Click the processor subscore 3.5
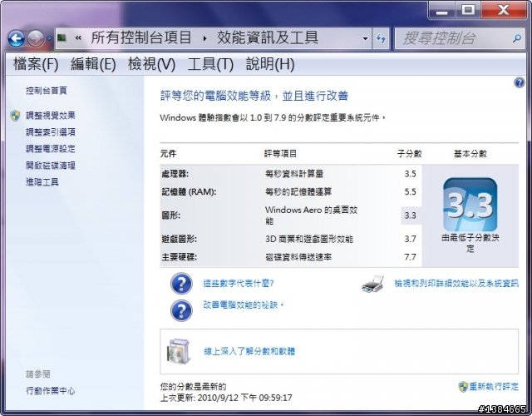Viewport: 532px width, 416px height. coord(410,174)
